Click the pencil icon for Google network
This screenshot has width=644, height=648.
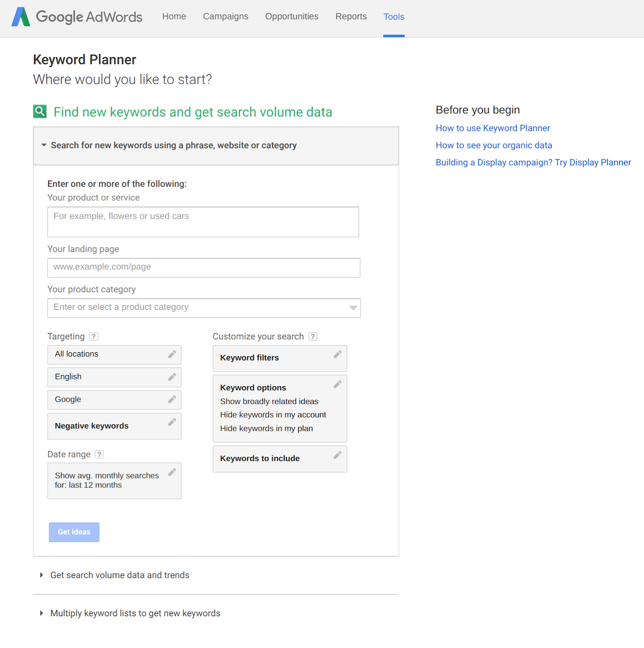coord(172,399)
